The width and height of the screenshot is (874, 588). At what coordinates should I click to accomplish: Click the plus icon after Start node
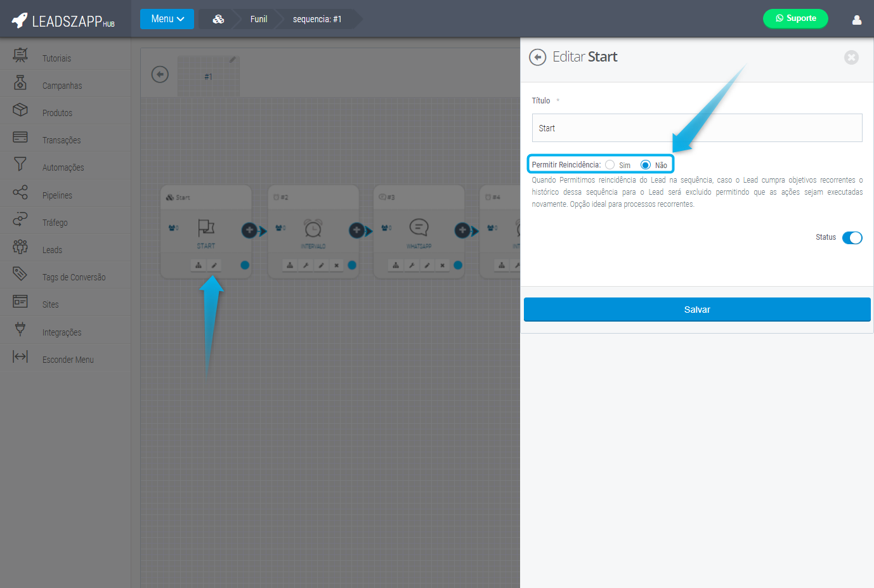(249, 230)
